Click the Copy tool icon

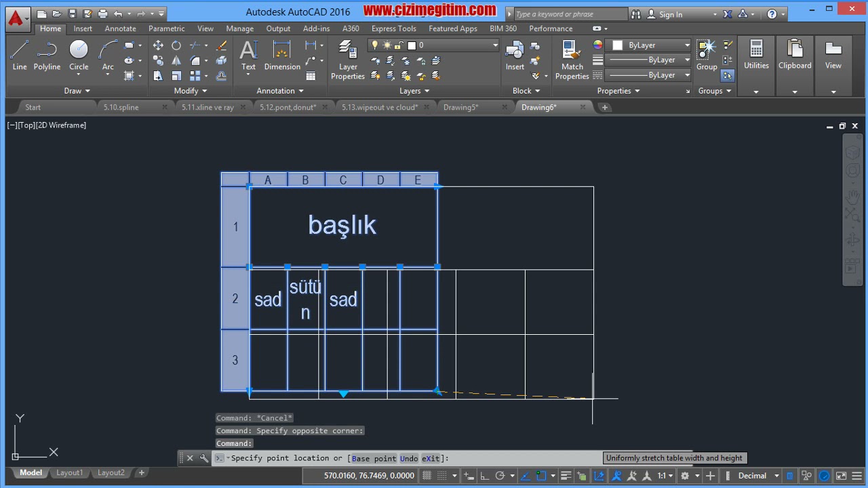tap(158, 61)
